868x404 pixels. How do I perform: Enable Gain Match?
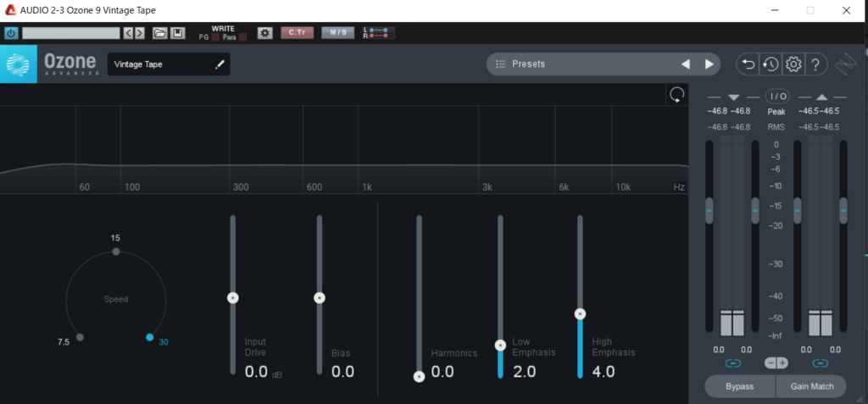click(811, 386)
